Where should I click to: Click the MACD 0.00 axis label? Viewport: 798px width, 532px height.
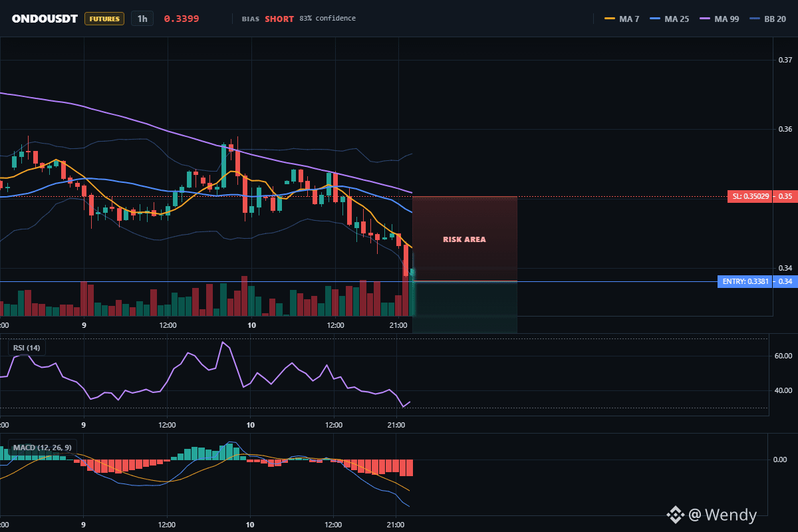pos(781,460)
